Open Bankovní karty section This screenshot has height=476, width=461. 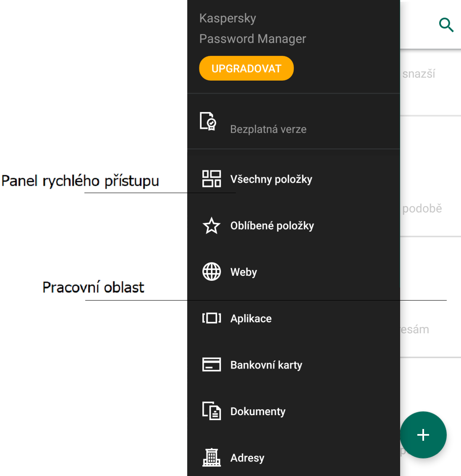click(266, 365)
